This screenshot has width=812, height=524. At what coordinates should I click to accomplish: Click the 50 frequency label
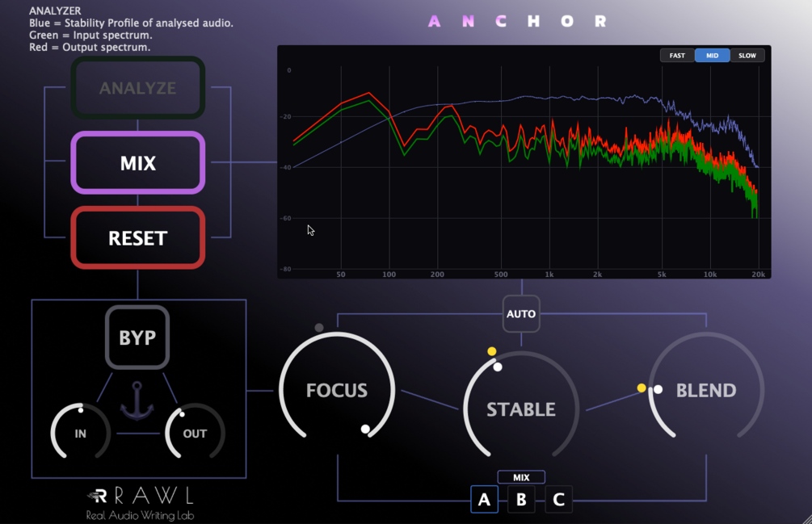tap(341, 275)
